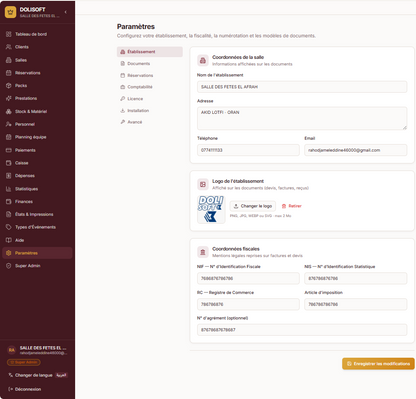The width and height of the screenshot is (416, 399).
Task: Open the Statistiques chart icon
Action: pos(9,189)
